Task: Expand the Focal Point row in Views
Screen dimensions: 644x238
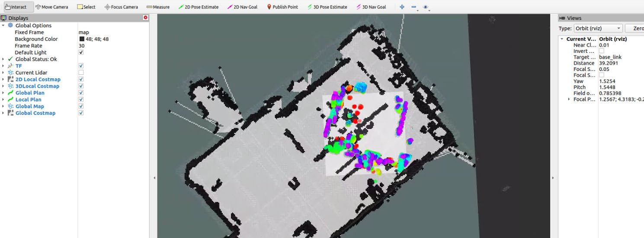Action: click(569, 100)
